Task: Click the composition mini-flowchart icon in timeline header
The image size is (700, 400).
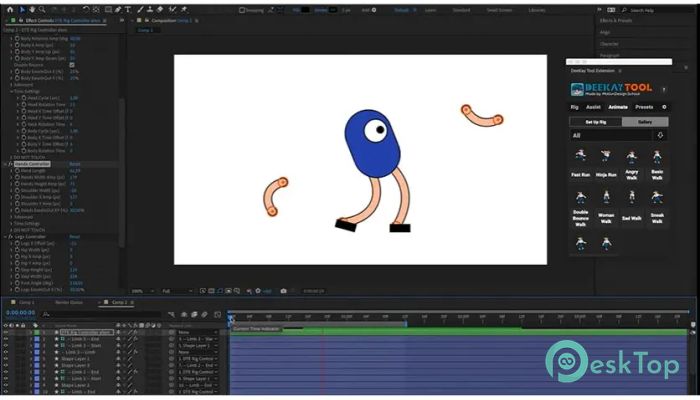Action: point(171,315)
